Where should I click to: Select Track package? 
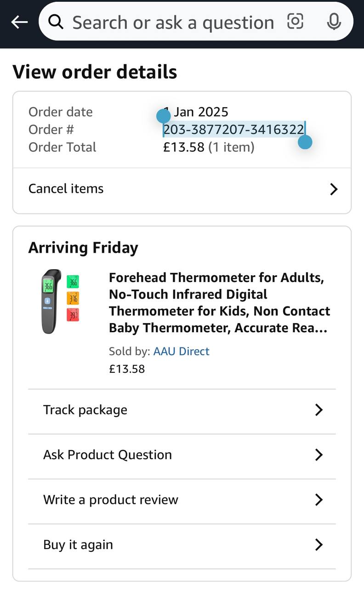point(85,410)
